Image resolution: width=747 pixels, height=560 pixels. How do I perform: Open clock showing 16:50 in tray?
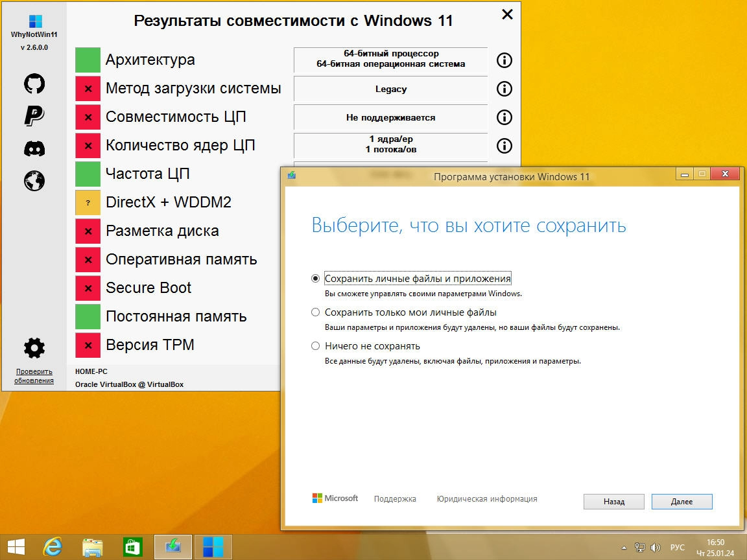coord(716,548)
